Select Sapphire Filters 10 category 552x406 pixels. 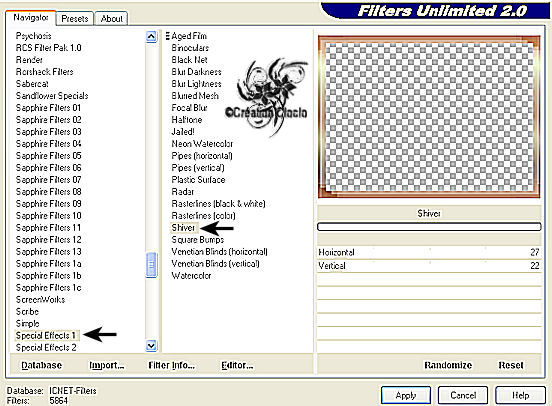[x=49, y=216]
